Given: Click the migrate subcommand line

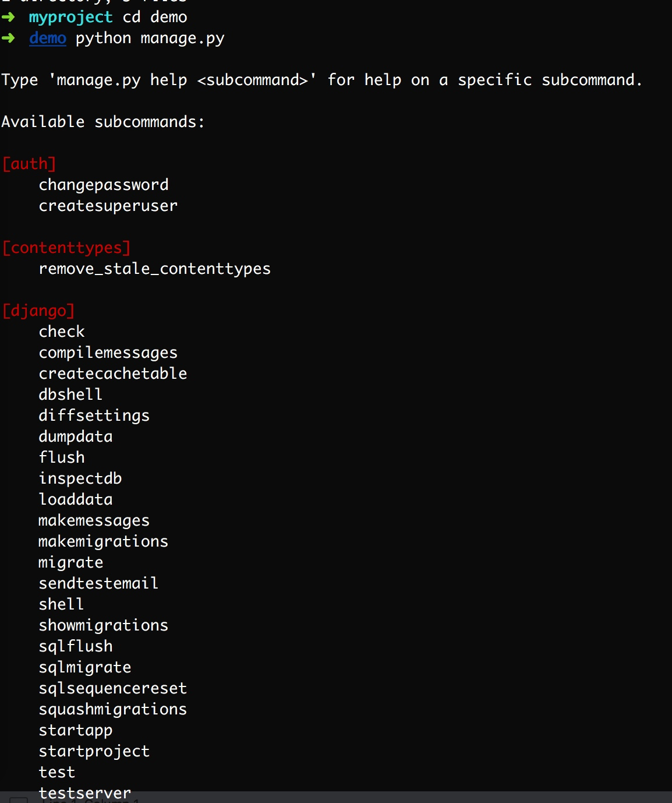Looking at the screenshot, I should pyautogui.click(x=71, y=562).
